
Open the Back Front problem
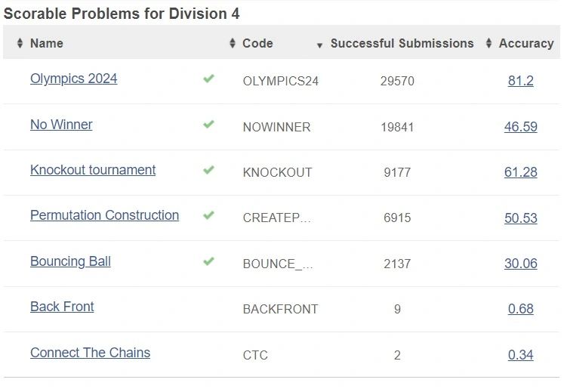62,307
